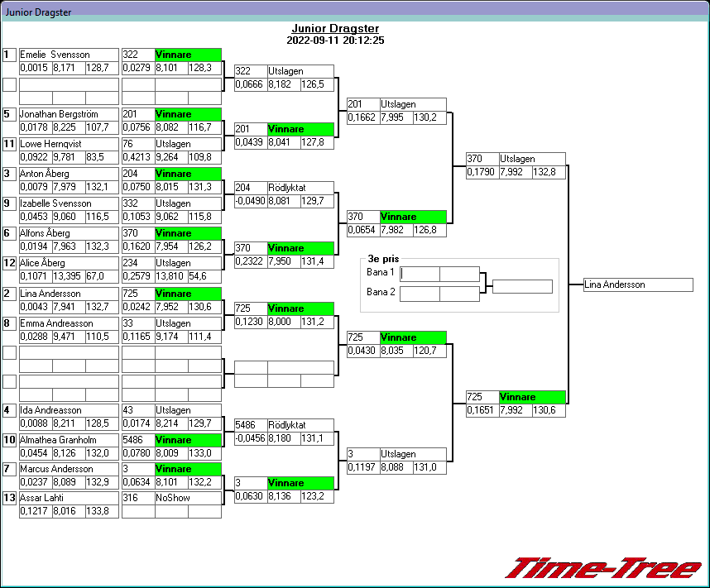Click the speed 54,6 cell

click(x=204, y=276)
